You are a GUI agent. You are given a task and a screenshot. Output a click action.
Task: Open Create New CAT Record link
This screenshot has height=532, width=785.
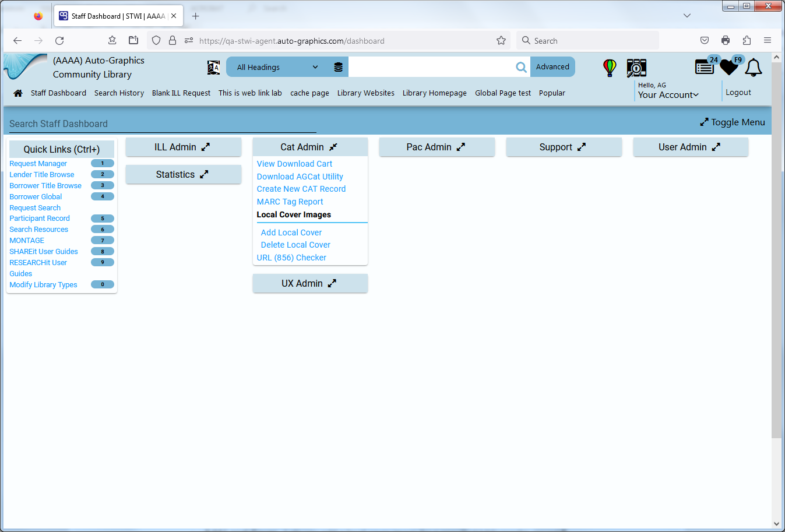pyautogui.click(x=301, y=189)
